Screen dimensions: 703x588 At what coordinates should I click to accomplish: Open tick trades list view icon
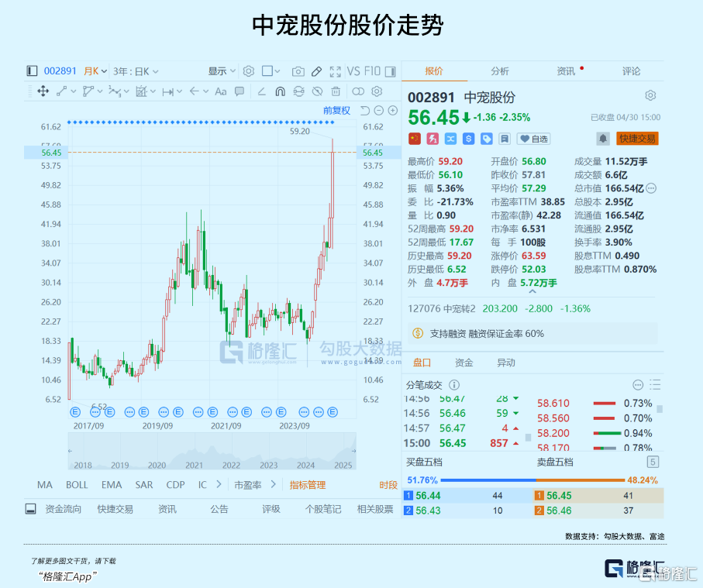(x=655, y=384)
